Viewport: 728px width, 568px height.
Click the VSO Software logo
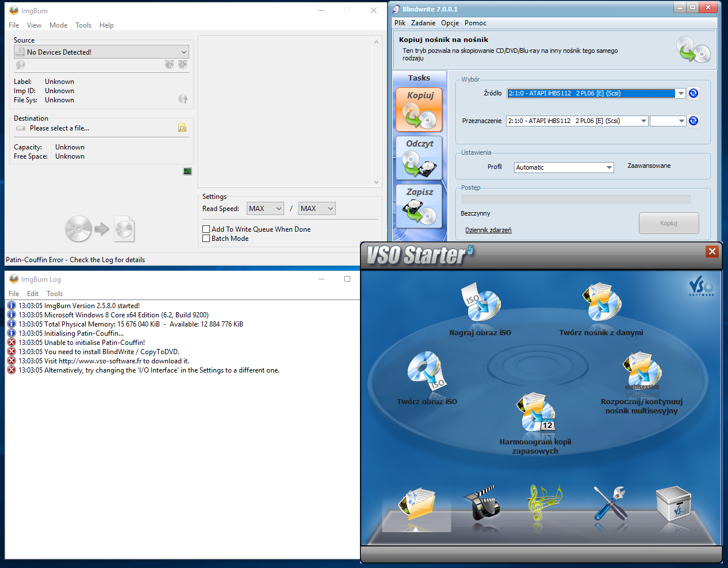pos(702,286)
